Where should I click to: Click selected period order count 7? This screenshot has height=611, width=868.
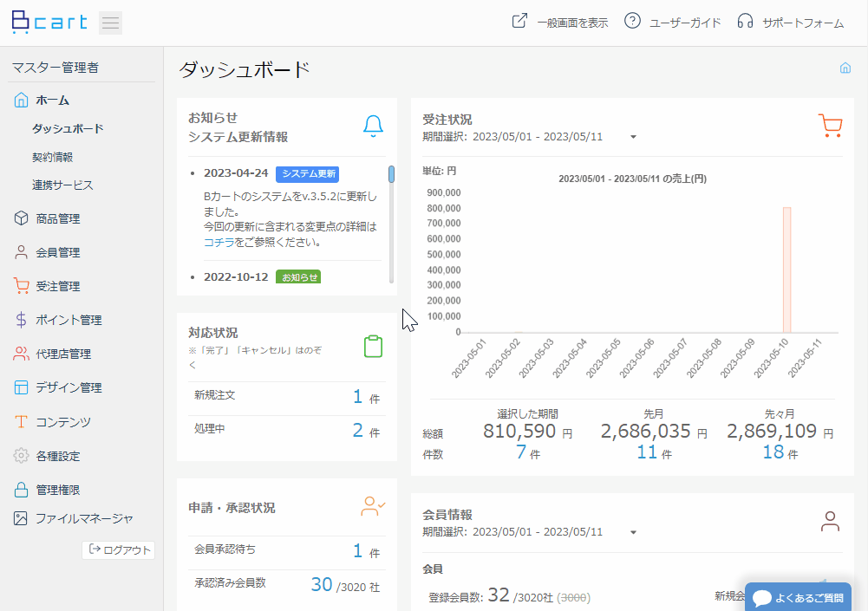pos(521,452)
